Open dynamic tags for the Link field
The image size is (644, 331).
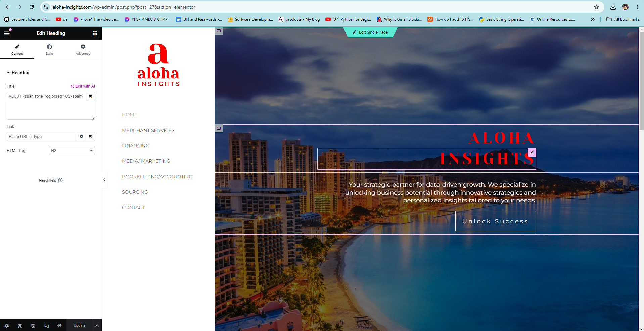[x=90, y=137]
